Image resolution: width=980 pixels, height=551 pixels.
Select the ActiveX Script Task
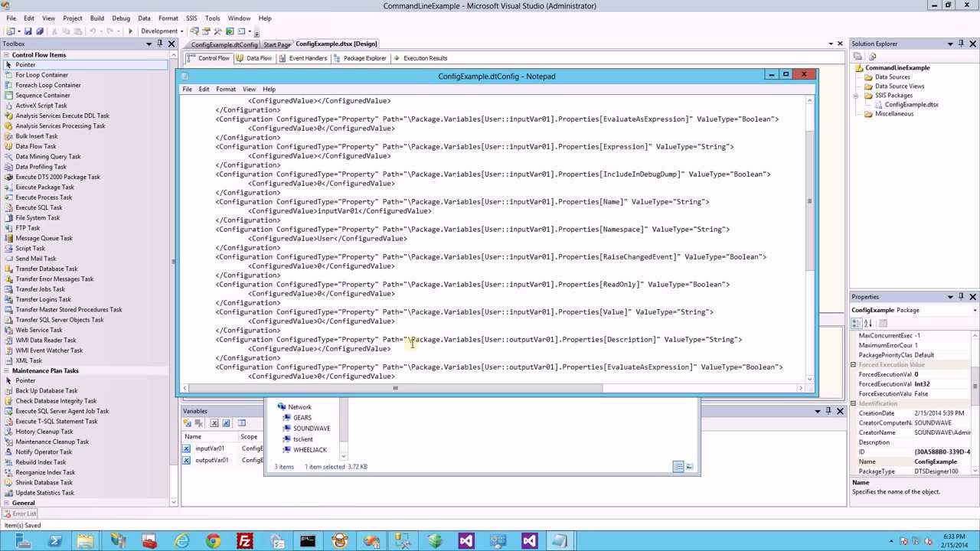tap(84, 106)
